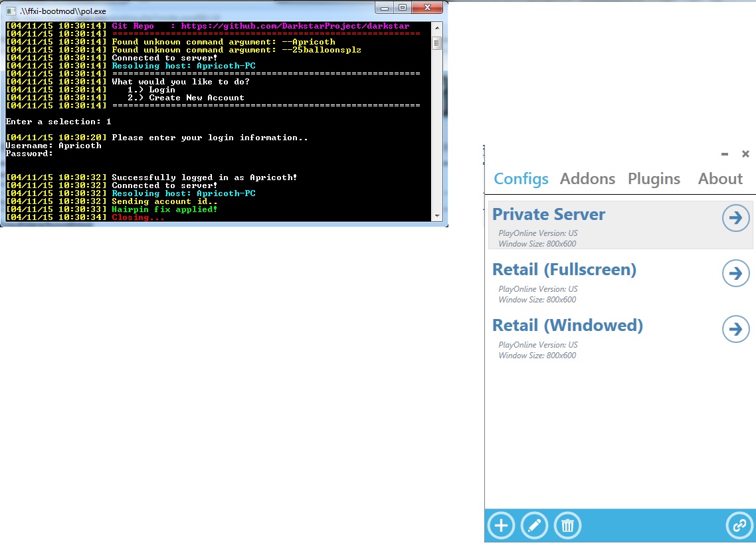756x543 pixels.
Task: Launch Retail (Windowed) with arrow button
Action: 735,329
